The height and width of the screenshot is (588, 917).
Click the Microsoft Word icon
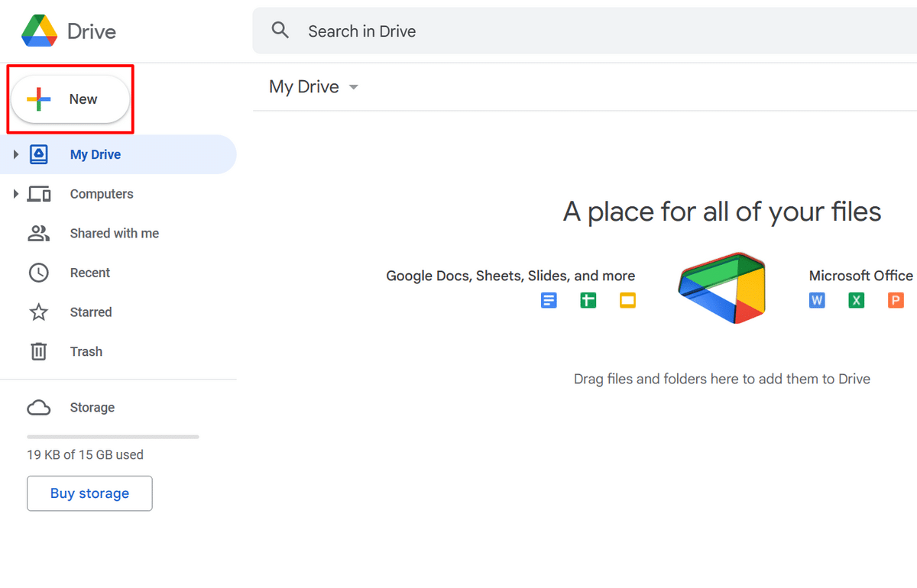(817, 301)
